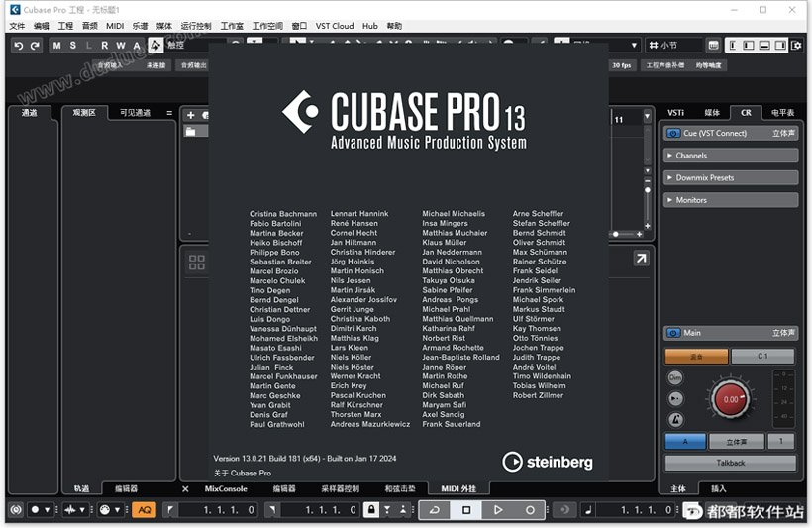This screenshot has height=528, width=812.
Task: Open the dropdown arrow left of grid type
Action: (634, 46)
